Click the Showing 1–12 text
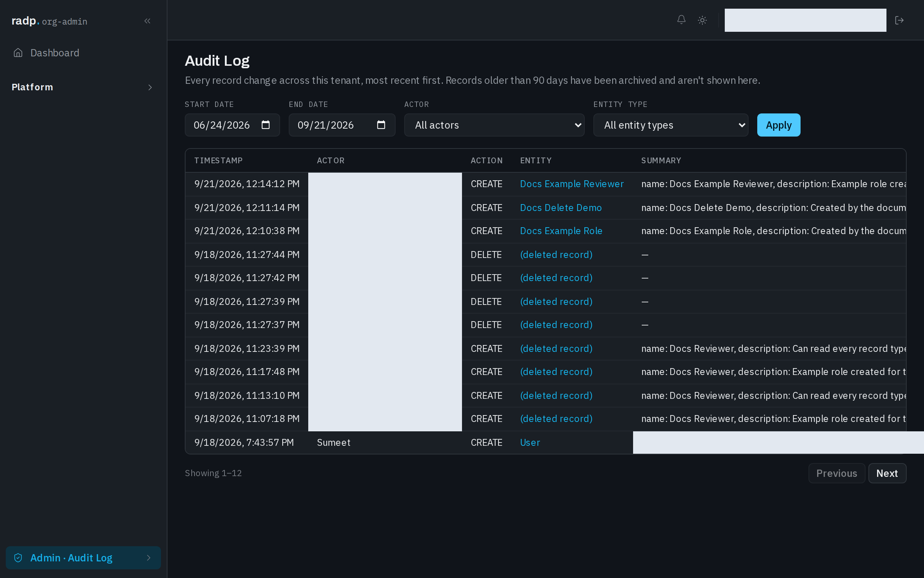 coord(213,473)
